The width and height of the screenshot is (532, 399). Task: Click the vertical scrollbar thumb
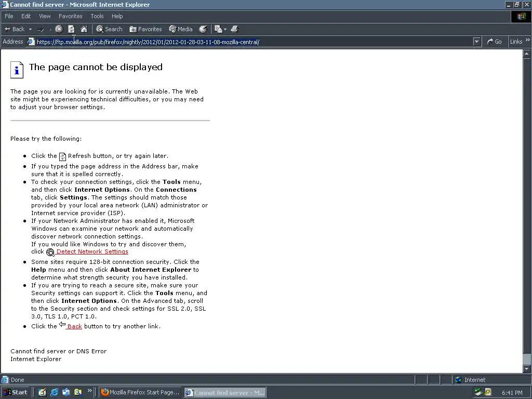click(x=527, y=358)
